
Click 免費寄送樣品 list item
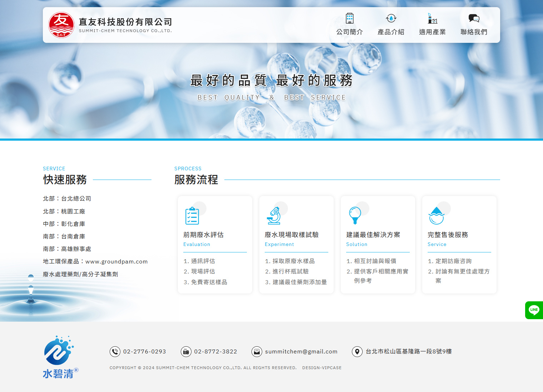[209, 282]
